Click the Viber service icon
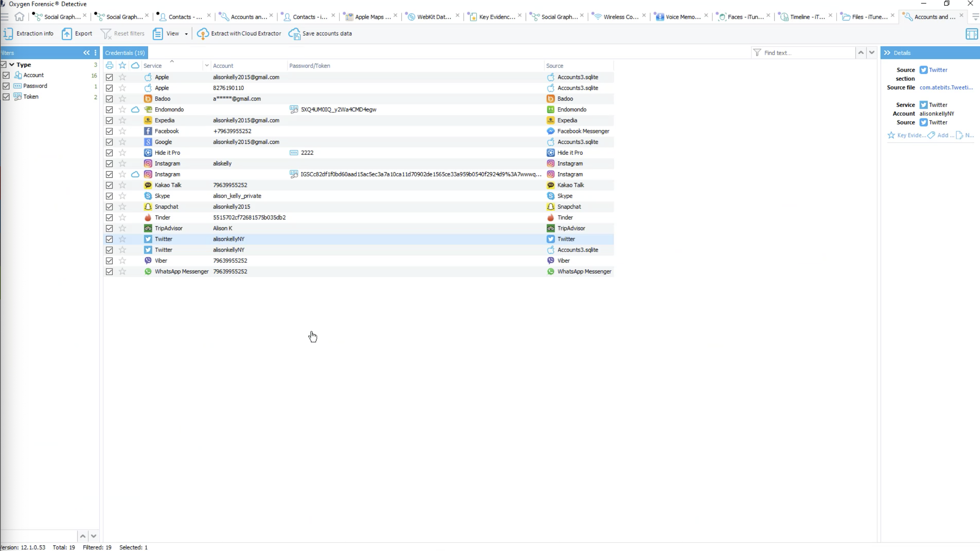The width and height of the screenshot is (980, 551). point(148,261)
